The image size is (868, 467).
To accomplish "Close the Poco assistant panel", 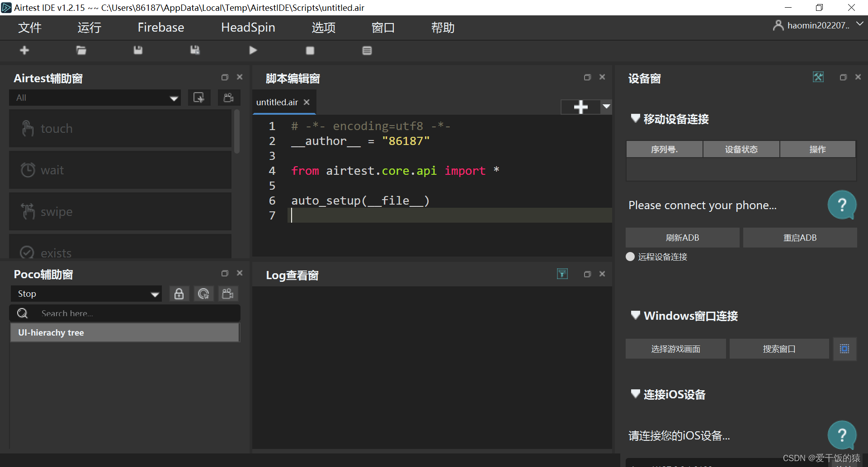I will coord(240,273).
